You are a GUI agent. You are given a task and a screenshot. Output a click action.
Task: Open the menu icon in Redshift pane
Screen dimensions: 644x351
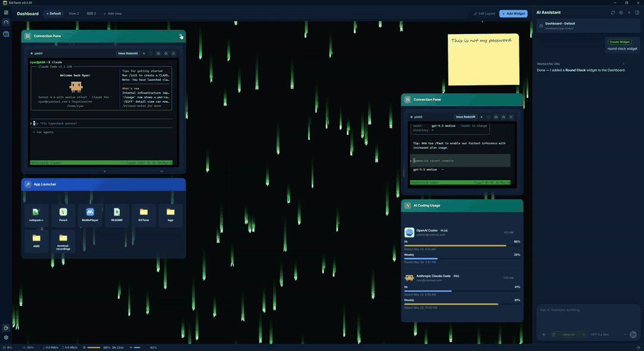tap(511, 117)
